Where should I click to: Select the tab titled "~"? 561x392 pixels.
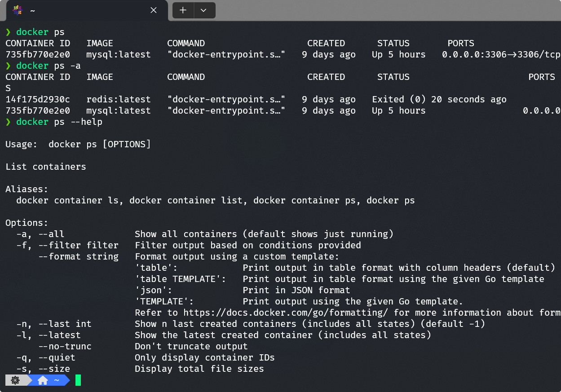(81, 10)
